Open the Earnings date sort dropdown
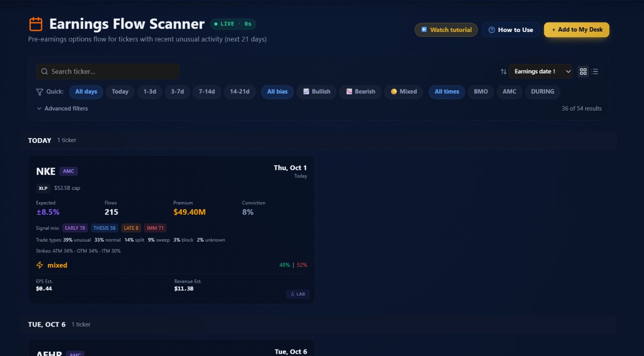The image size is (644, 356). (x=541, y=71)
